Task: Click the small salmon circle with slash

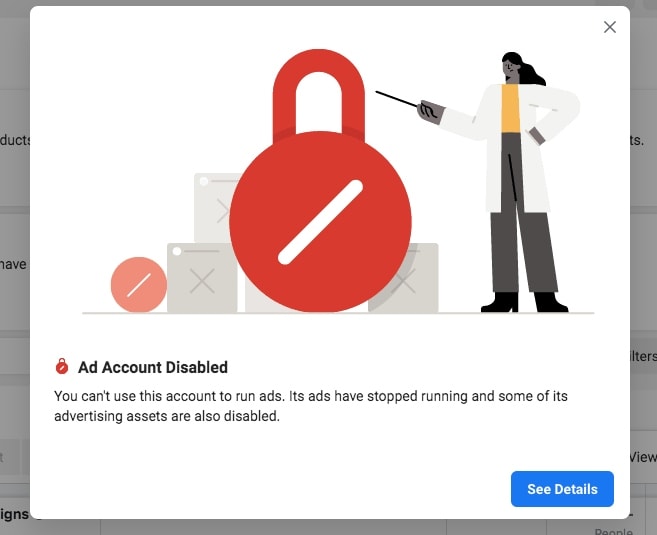Action: point(138,285)
